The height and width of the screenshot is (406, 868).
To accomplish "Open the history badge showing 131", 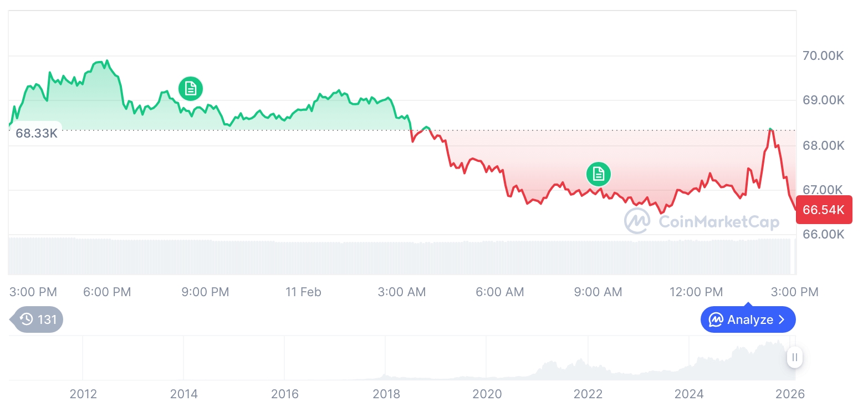I will 38,319.
